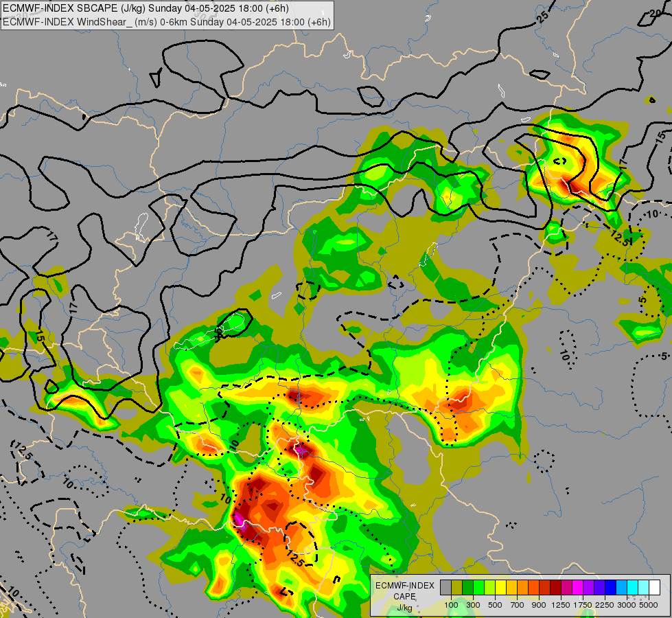Click legend scale value 2250
The width and height of the screenshot is (672, 618).
(605, 605)
